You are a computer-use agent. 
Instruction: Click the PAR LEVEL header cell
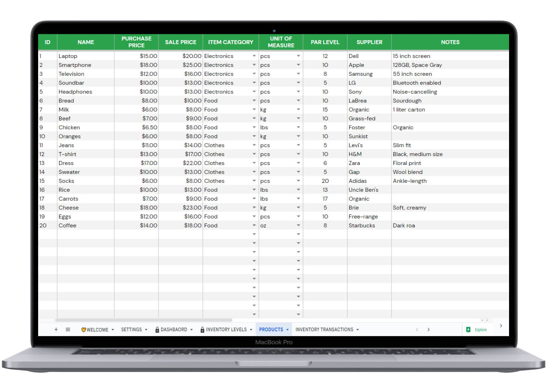325,42
